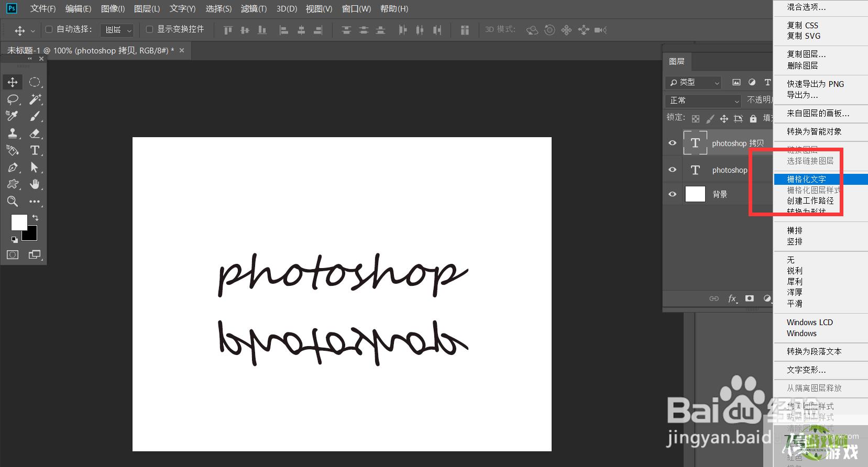
Task: Lock all with padlock icon
Action: pyautogui.click(x=753, y=119)
